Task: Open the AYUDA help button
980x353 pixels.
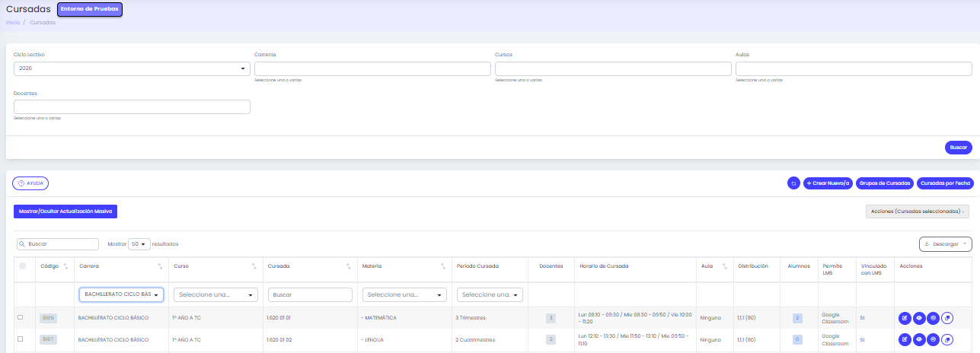Action: click(x=30, y=183)
